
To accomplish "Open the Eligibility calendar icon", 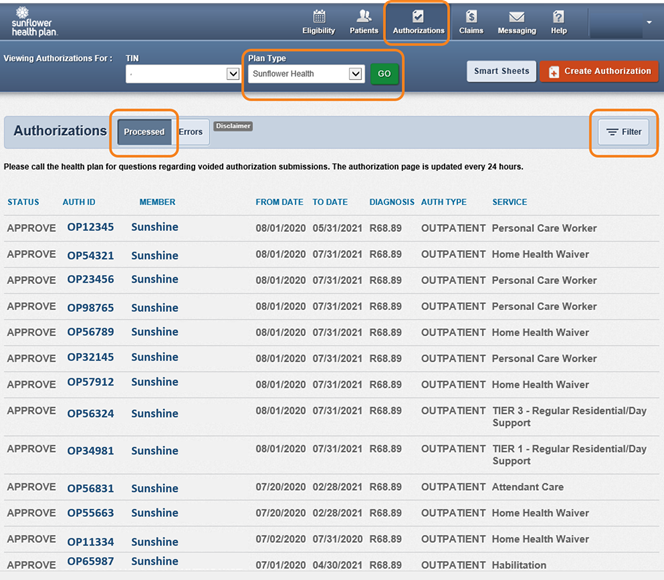I will [x=319, y=16].
